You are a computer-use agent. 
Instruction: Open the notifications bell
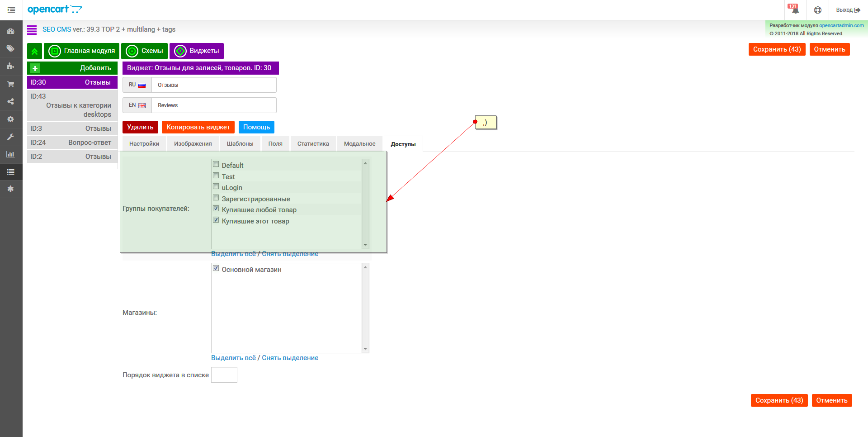[795, 10]
